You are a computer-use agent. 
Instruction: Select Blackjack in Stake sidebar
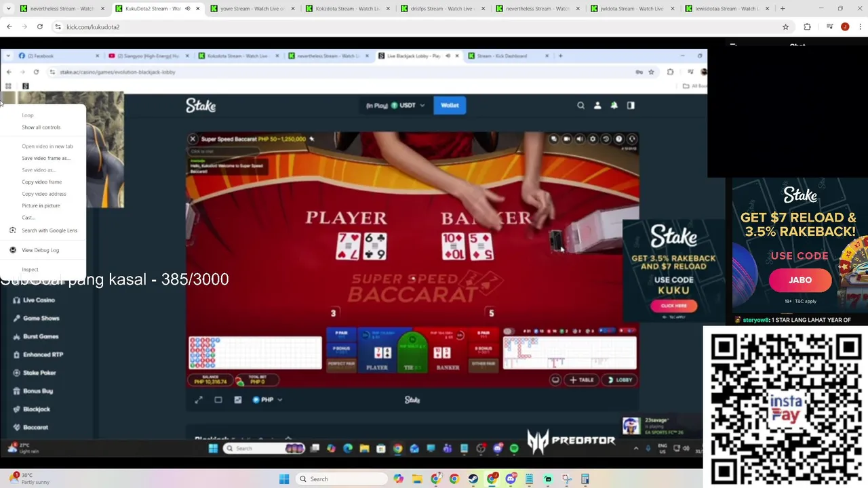pos(36,409)
